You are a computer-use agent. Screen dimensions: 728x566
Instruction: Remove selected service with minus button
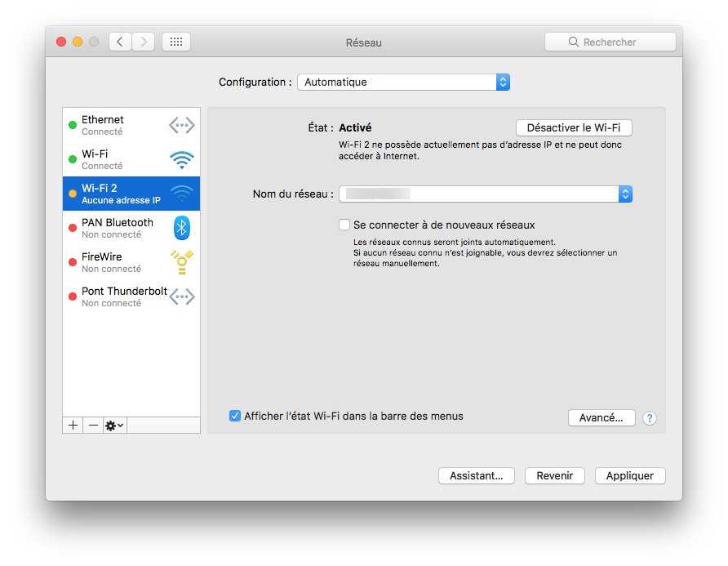pyautogui.click(x=93, y=426)
